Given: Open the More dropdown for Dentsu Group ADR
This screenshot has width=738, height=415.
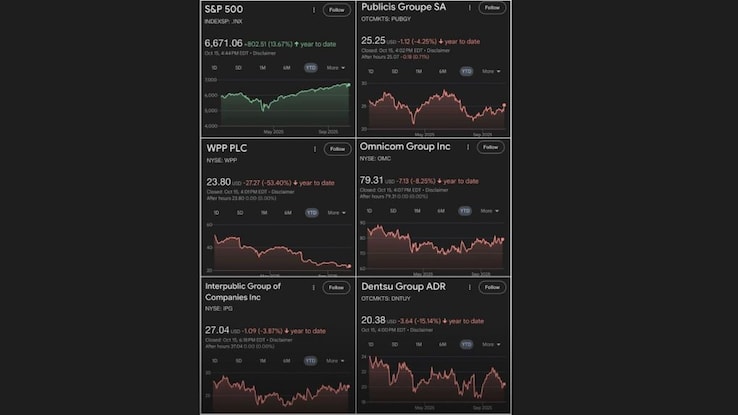Looking at the screenshot, I should [x=492, y=344].
